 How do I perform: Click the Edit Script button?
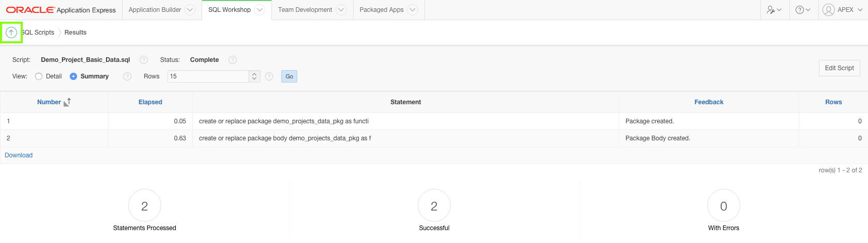(839, 68)
